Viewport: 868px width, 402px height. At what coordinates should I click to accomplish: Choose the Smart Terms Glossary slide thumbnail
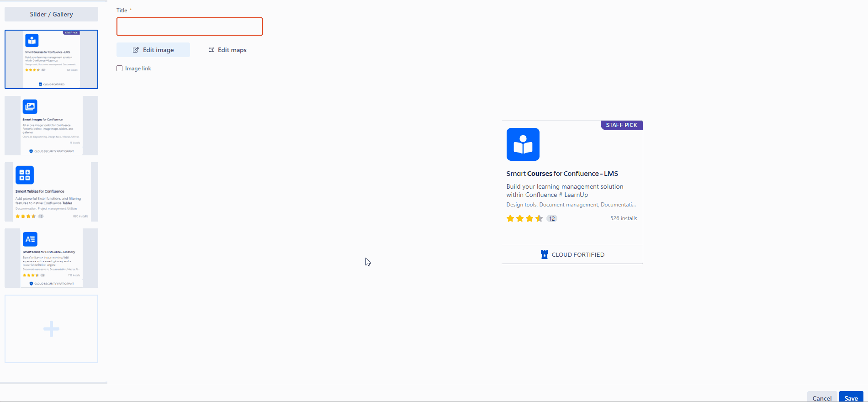[x=51, y=258]
